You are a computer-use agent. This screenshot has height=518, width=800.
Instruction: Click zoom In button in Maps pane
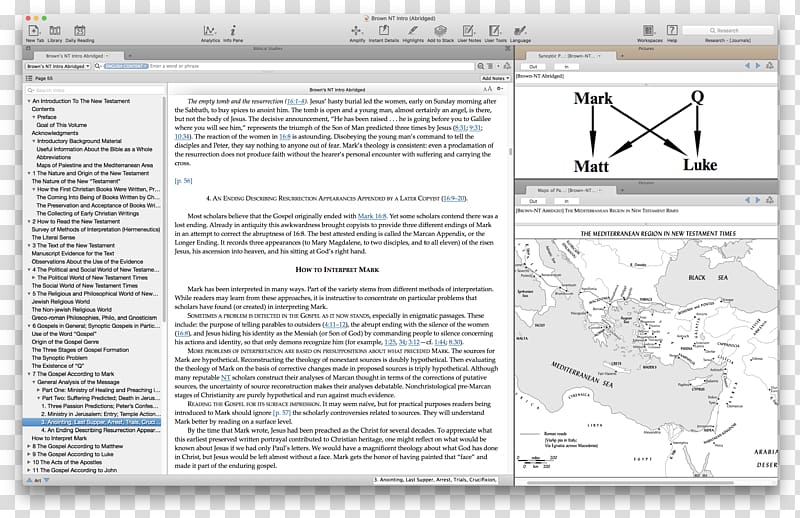566,201
